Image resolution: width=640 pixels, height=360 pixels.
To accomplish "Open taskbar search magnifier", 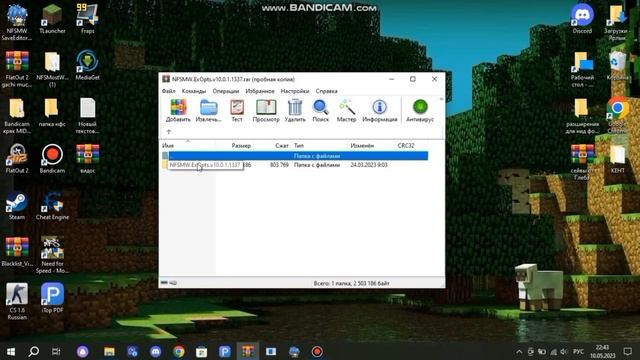I will point(34,351).
